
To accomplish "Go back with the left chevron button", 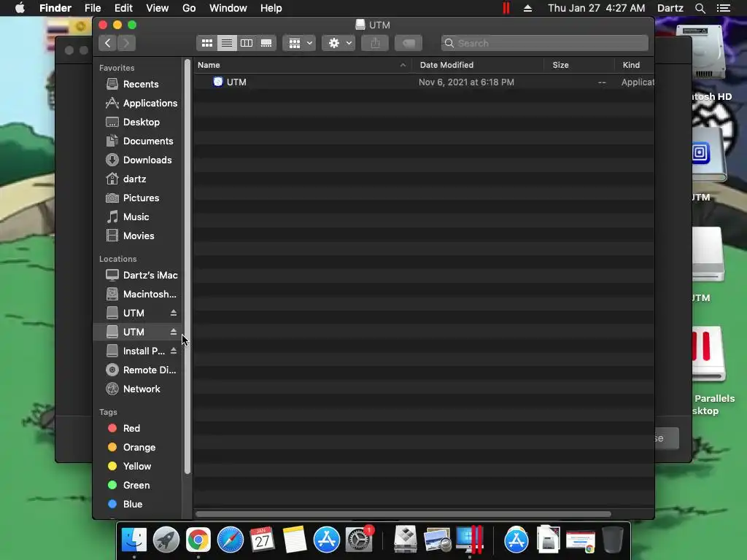I will (108, 43).
